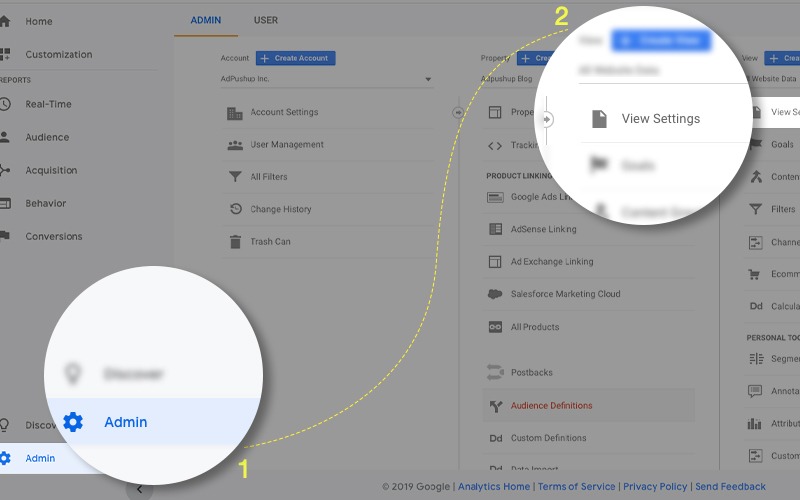Switch to the USER tab

(x=266, y=20)
